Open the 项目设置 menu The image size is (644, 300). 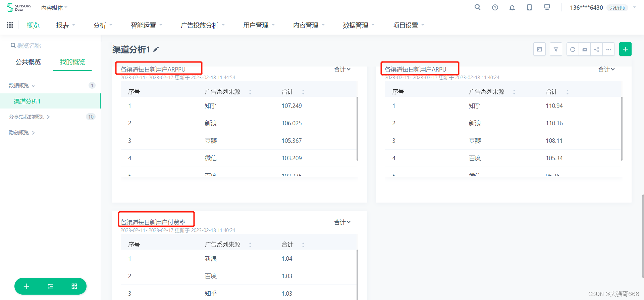(x=408, y=25)
